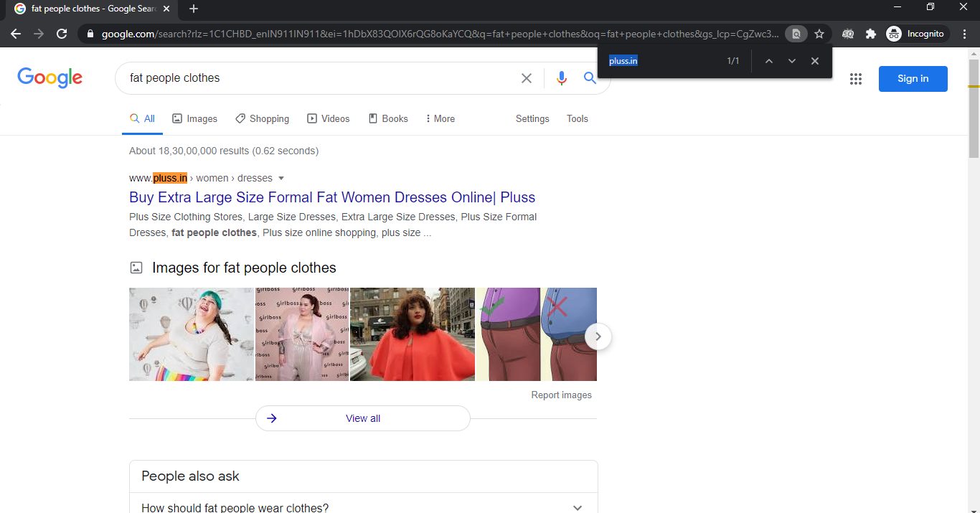Open the Chrome extensions puzzle icon
The image size is (980, 513).
[871, 34]
